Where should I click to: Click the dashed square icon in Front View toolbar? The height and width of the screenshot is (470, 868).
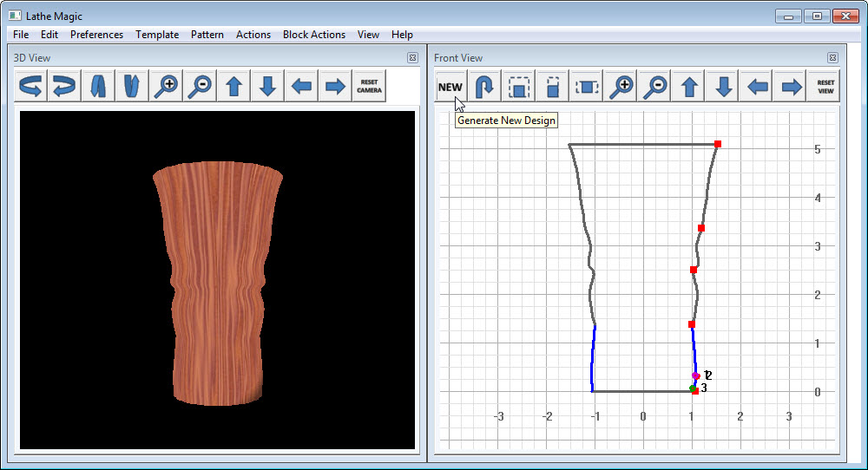point(519,87)
